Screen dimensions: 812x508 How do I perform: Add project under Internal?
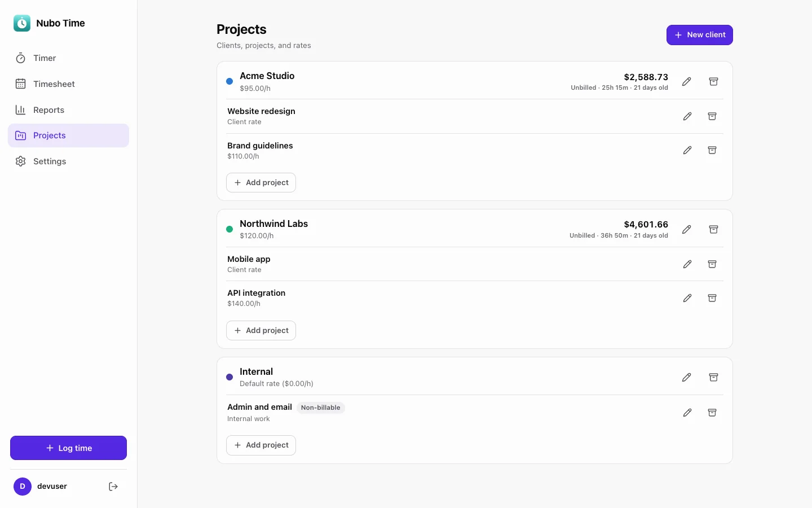[x=261, y=445]
